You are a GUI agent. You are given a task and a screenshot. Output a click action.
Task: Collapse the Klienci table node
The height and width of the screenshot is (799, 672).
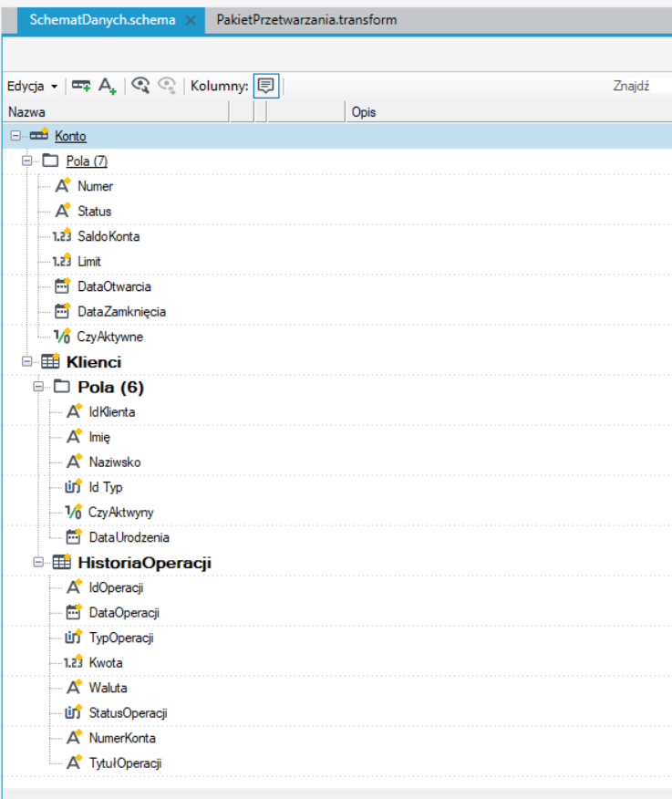27,362
